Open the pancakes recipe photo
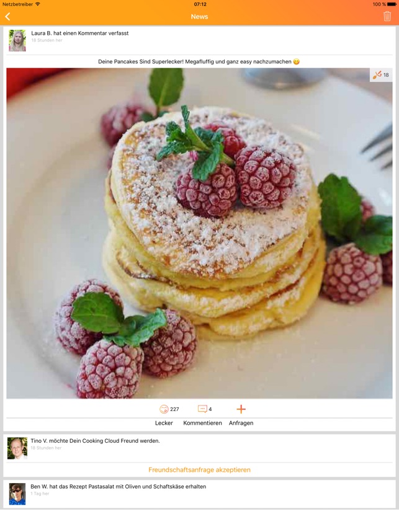This screenshot has width=399, height=532. click(x=199, y=233)
